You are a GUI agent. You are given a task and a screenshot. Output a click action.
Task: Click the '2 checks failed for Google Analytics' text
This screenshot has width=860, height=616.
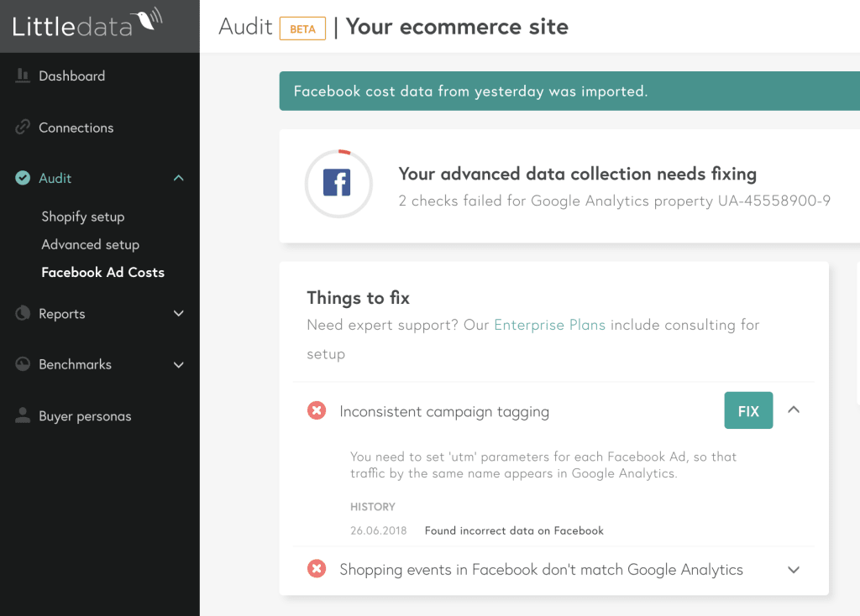(614, 201)
